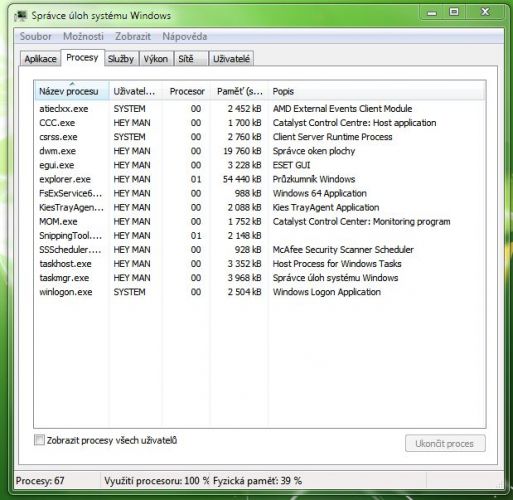Viewport: 513px width, 500px height.
Task: Sort by Paměť column header
Action: pos(239,91)
